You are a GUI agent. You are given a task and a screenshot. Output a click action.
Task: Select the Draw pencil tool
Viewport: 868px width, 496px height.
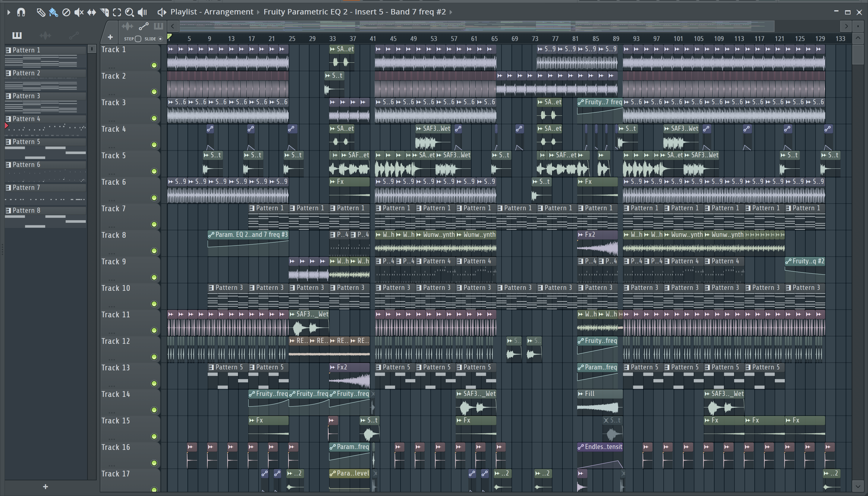pyautogui.click(x=41, y=12)
